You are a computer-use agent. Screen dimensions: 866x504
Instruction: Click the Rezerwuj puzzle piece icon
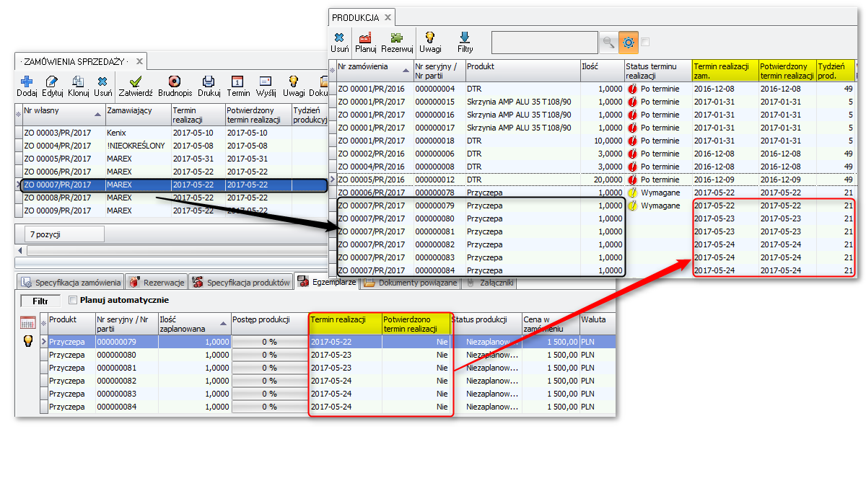click(396, 37)
